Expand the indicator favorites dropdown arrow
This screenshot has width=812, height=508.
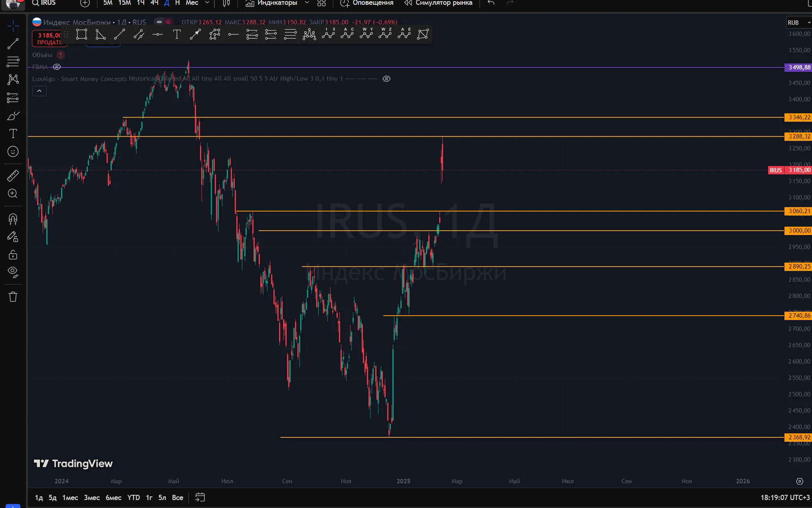[x=307, y=3]
